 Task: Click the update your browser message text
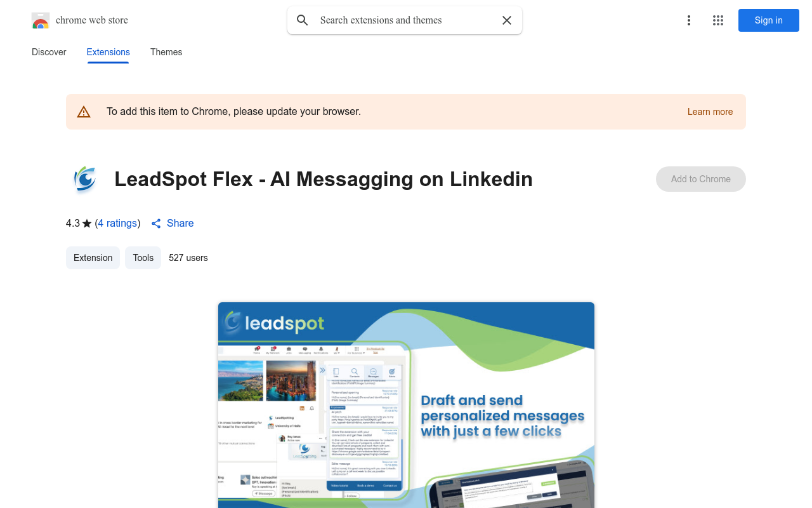[233, 112]
